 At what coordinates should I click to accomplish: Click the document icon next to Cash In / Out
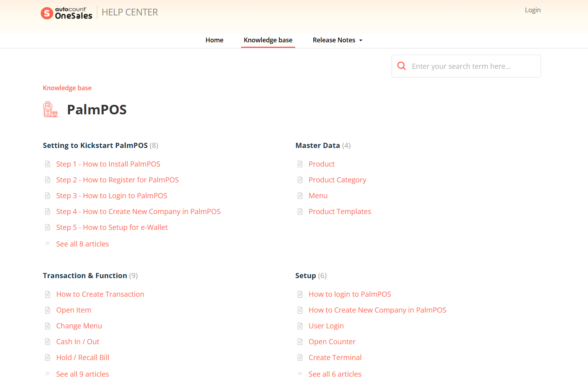pos(47,342)
